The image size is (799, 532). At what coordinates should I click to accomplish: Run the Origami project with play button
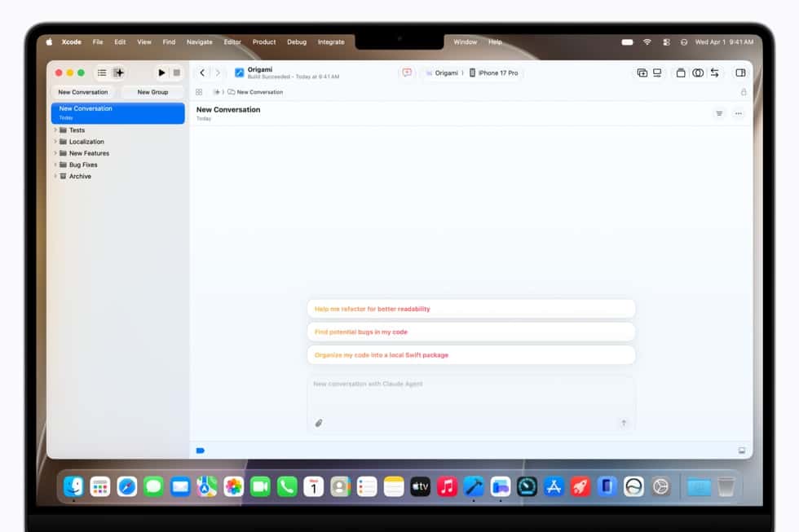pos(161,73)
